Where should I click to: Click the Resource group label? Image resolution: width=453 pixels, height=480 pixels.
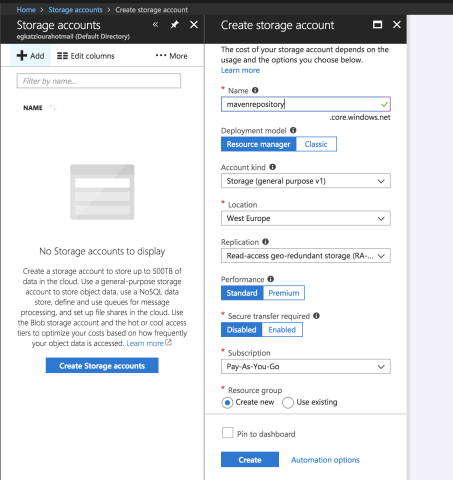255,390
